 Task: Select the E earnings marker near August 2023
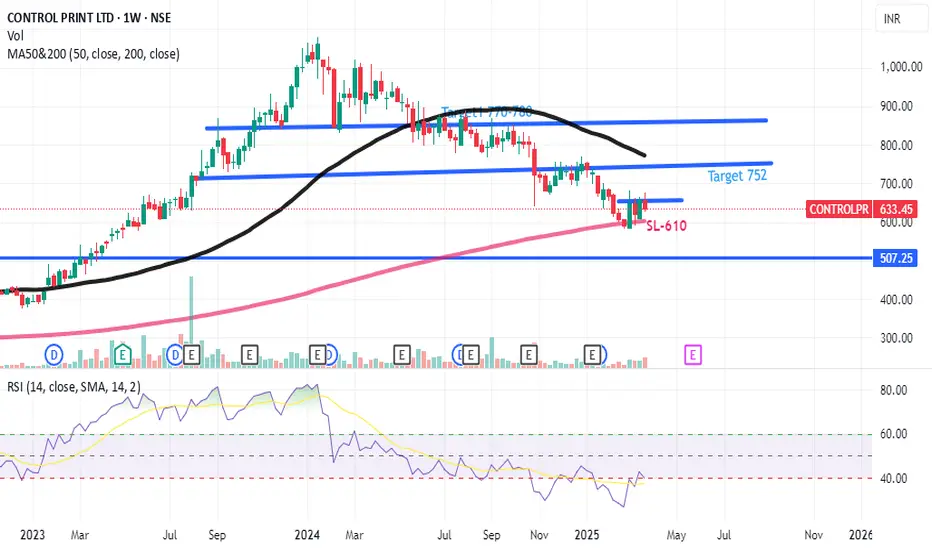tap(191, 356)
